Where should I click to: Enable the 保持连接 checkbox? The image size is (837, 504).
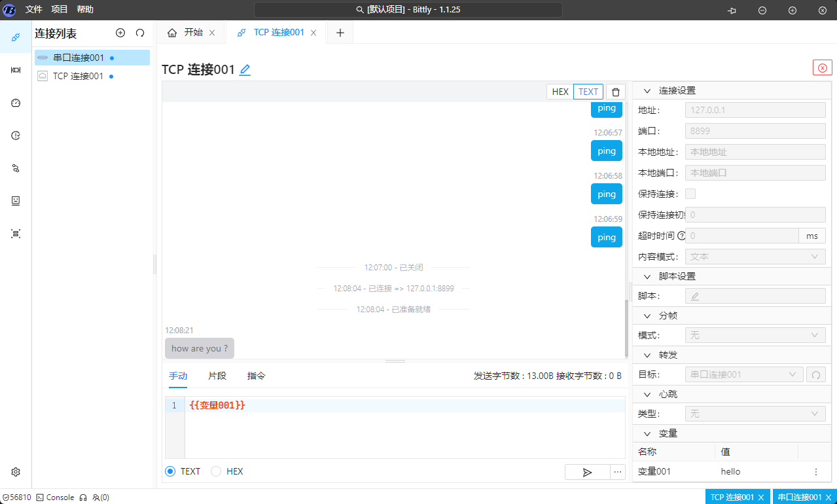click(x=690, y=194)
